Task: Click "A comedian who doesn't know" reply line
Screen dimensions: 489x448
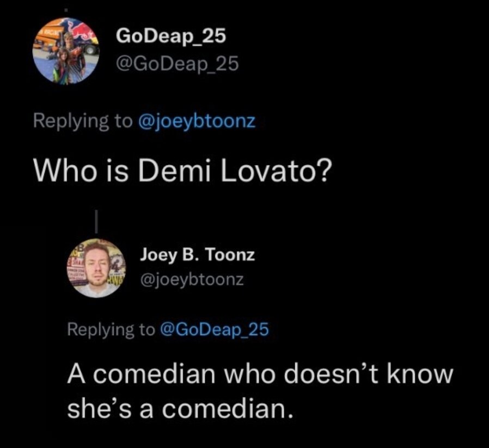Action: click(260, 376)
